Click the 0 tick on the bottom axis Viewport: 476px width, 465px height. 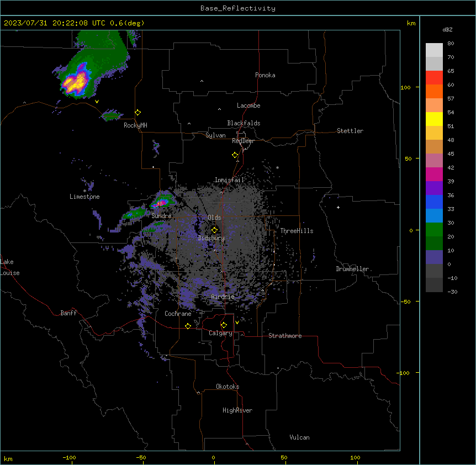click(213, 457)
